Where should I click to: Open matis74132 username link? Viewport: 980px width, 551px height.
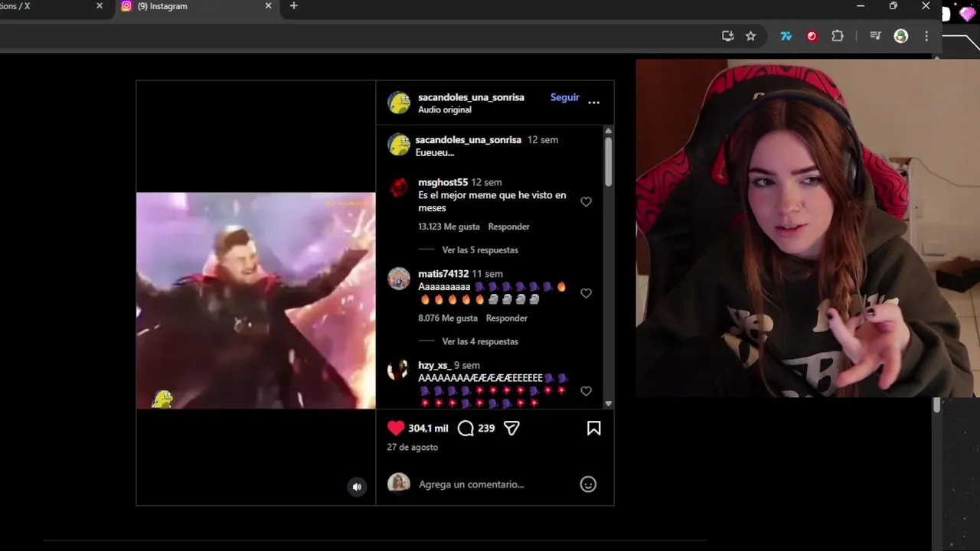(443, 274)
